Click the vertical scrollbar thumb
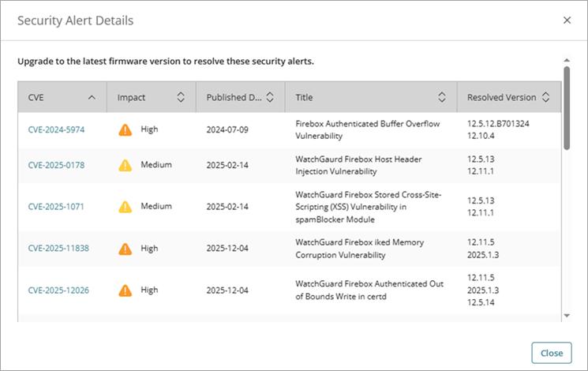 tap(567, 108)
